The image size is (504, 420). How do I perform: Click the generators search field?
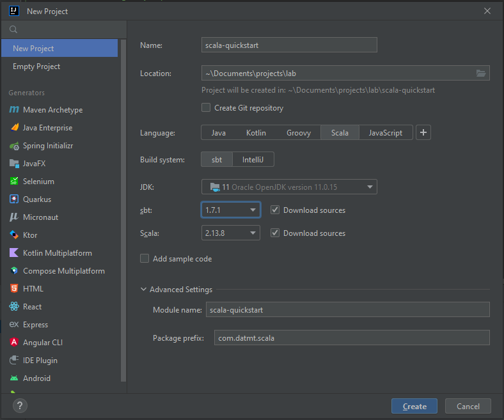click(x=65, y=29)
